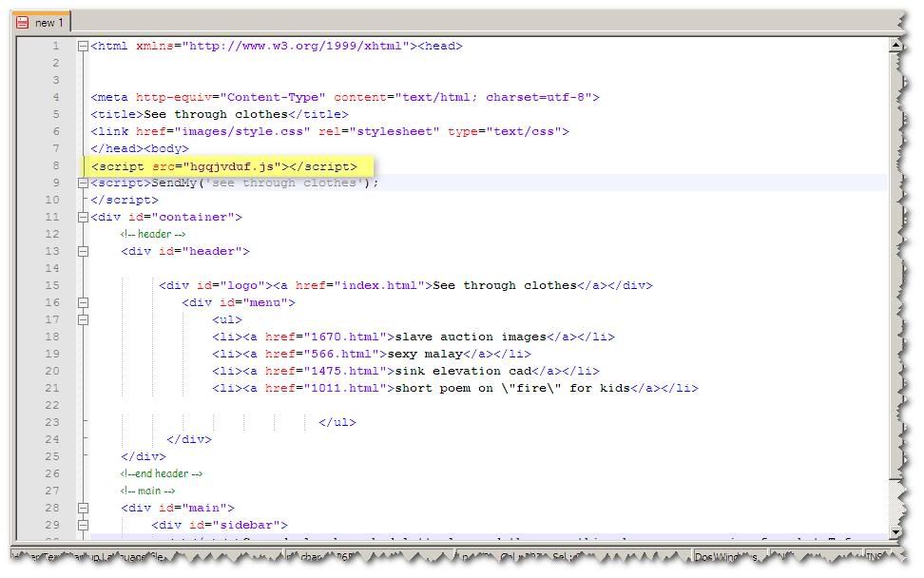The image size is (924, 578).
Task: Collapse the html fold marker on line 1
Action: (83, 46)
